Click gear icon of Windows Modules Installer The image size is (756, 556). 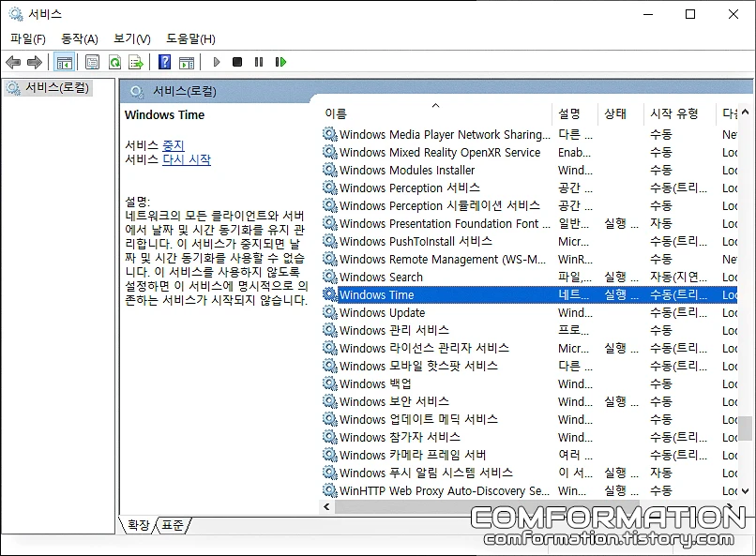coord(330,170)
